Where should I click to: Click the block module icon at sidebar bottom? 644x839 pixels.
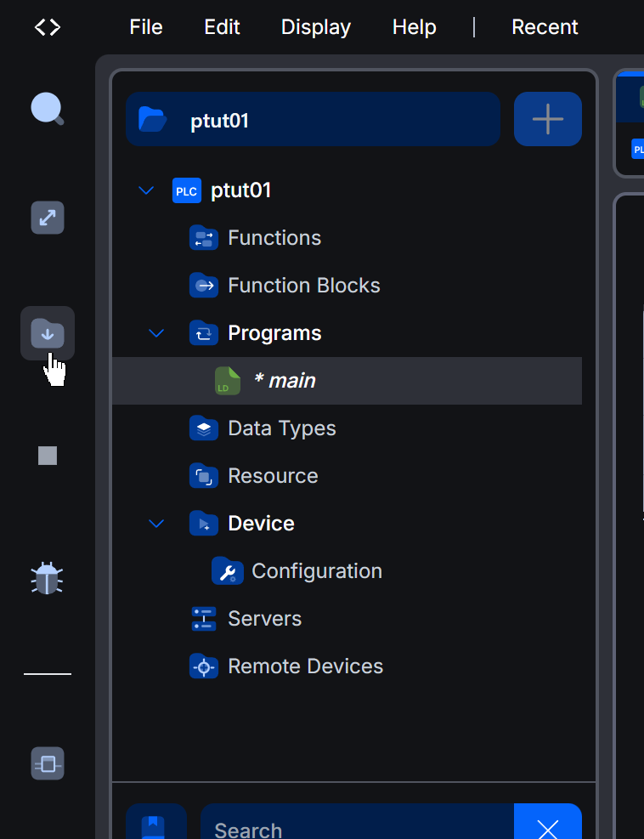pos(48,763)
